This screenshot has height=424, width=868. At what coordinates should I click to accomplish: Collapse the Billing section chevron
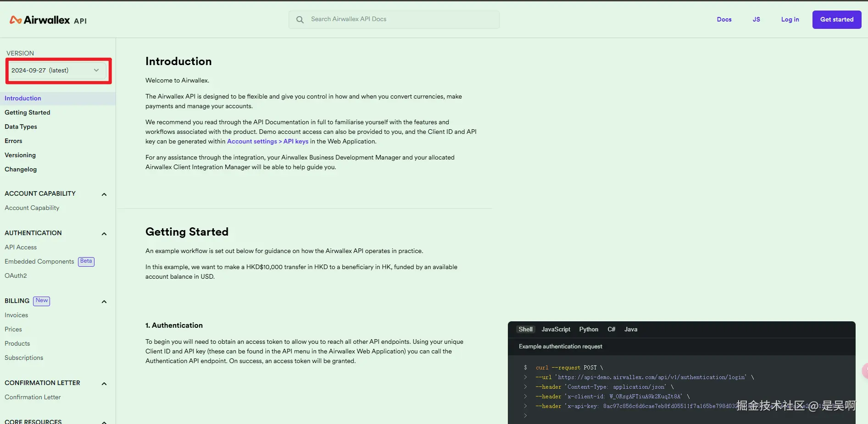pos(104,302)
